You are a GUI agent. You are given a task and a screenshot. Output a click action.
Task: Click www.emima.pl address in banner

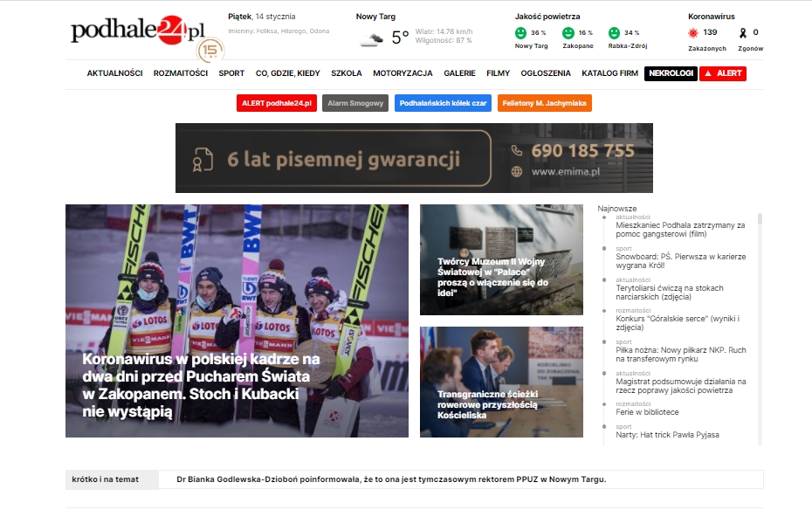click(x=566, y=171)
